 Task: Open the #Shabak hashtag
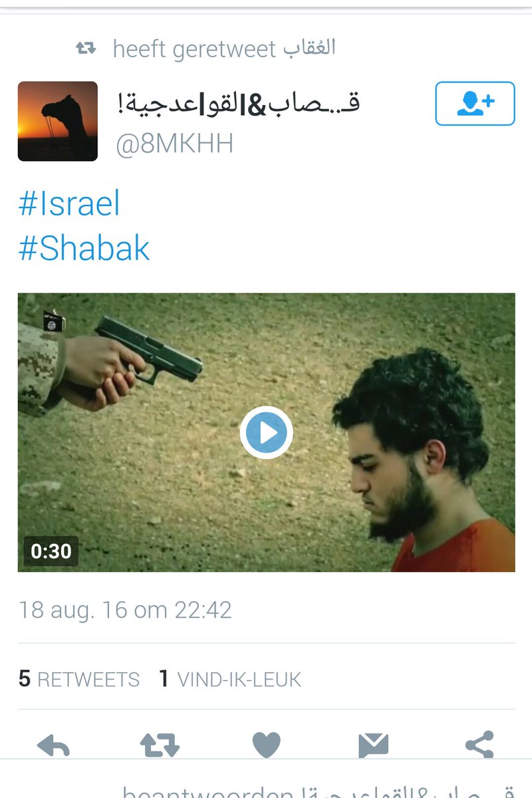(x=84, y=248)
